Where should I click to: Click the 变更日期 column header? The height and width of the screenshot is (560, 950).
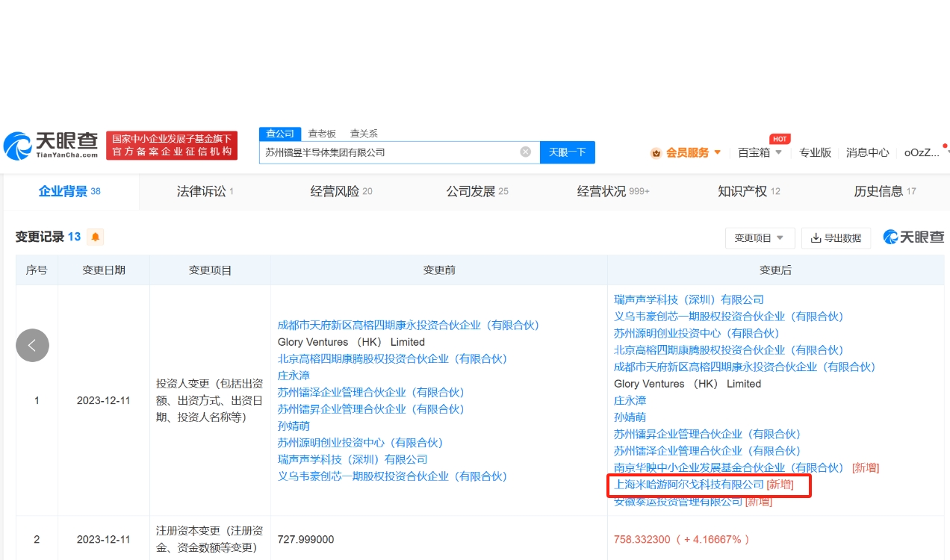click(x=104, y=270)
